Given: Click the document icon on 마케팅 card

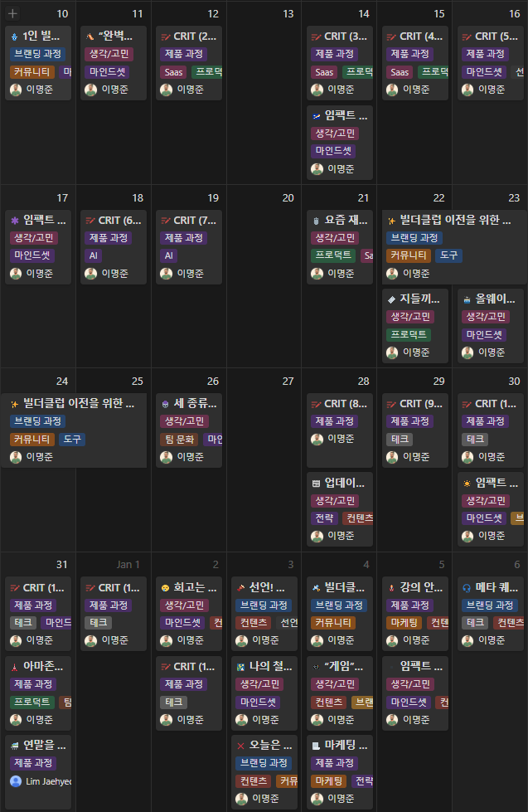Looking at the screenshot, I should (316, 745).
